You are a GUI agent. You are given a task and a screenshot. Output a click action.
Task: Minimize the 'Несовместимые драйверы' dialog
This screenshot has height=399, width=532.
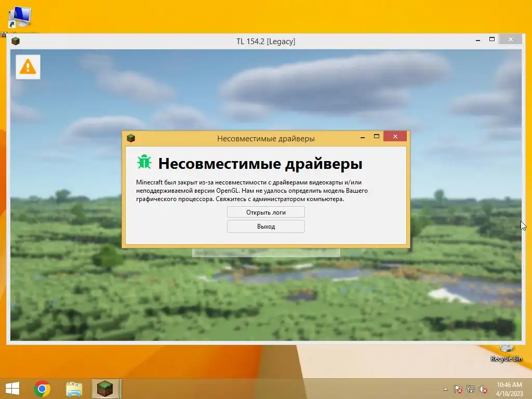pyautogui.click(x=362, y=137)
